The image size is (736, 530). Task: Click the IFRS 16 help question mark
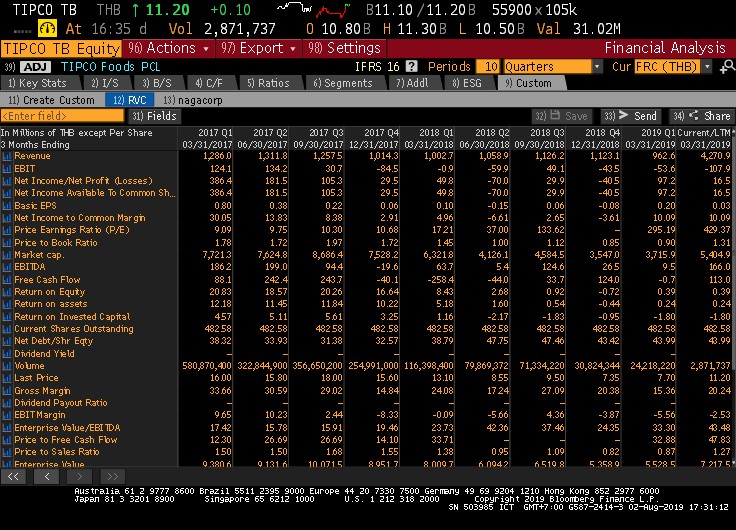click(411, 67)
